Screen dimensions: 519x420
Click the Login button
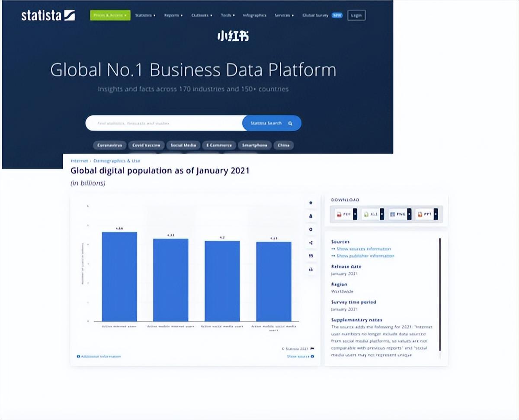356,15
